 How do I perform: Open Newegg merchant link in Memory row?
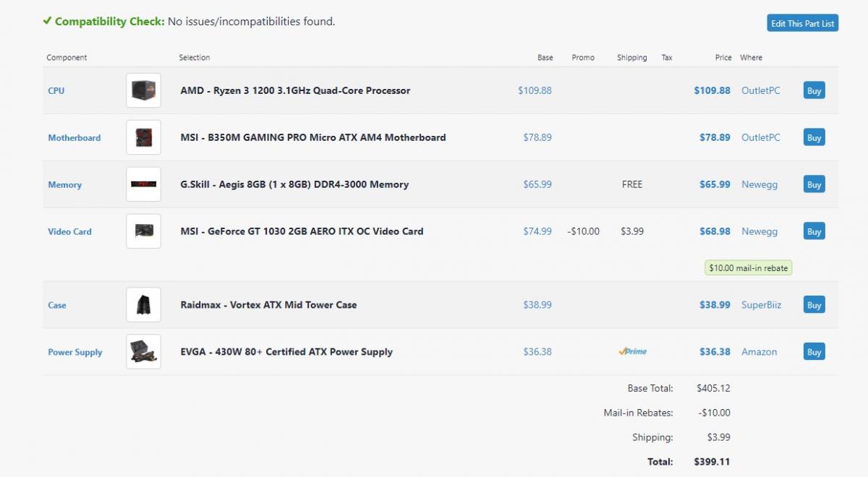[x=759, y=184]
